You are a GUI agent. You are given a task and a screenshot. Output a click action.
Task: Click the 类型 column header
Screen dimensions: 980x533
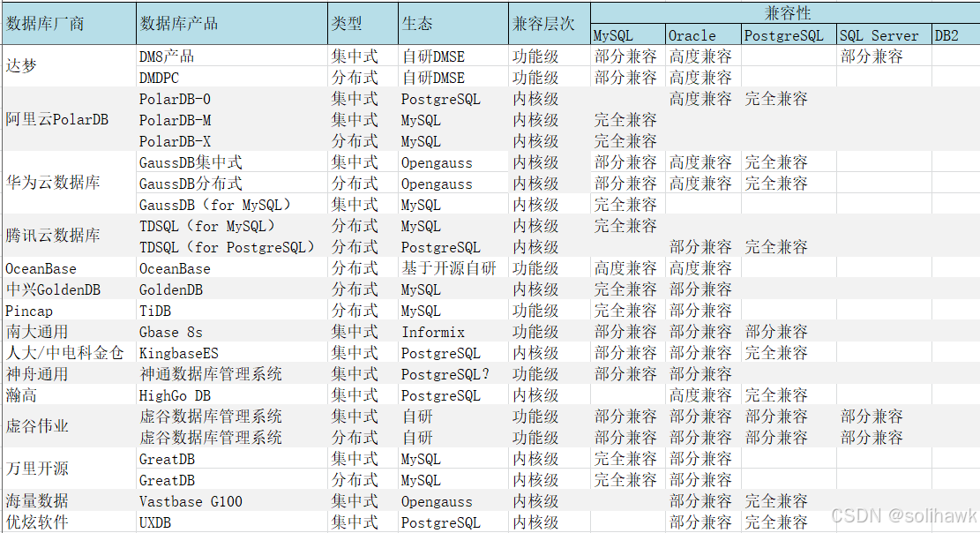point(363,24)
